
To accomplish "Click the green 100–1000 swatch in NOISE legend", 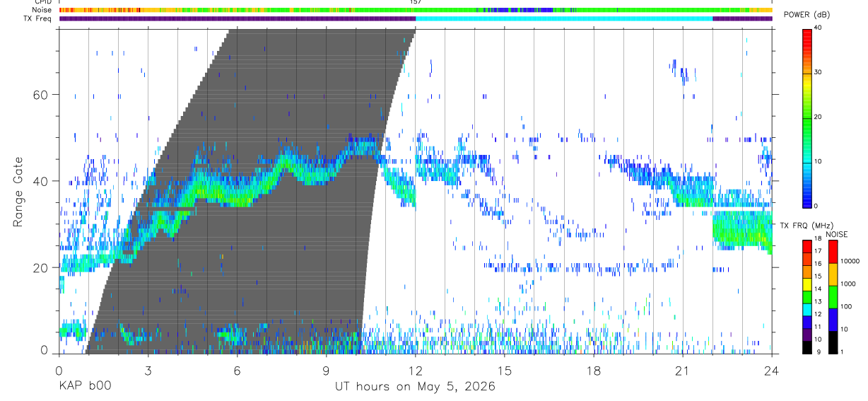I will coord(833,296).
